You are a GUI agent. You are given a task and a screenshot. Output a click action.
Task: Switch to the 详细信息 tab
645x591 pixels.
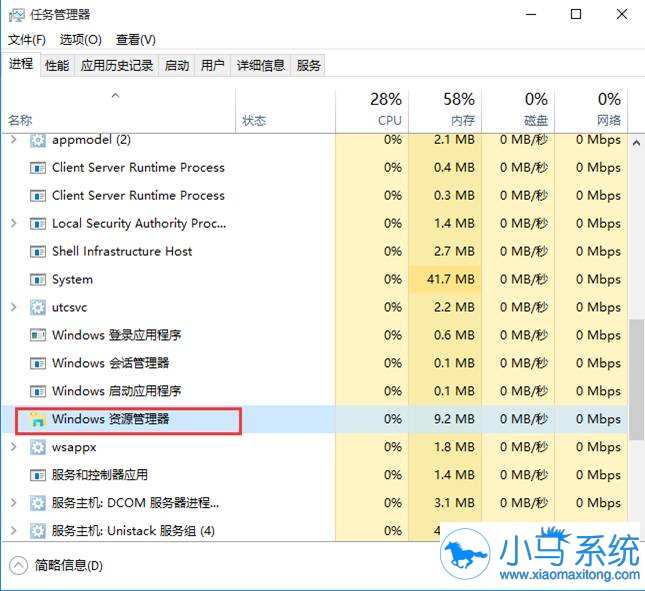pos(260,65)
